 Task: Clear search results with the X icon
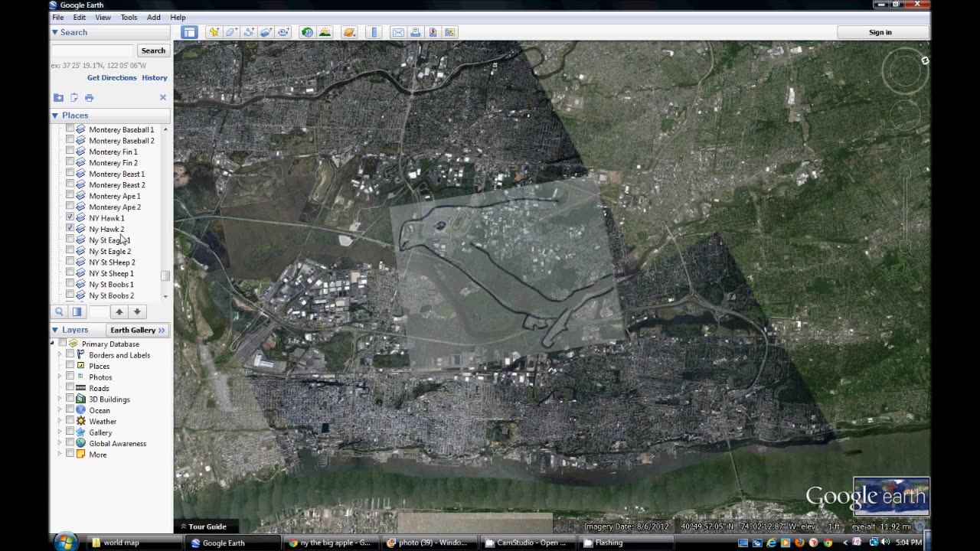[163, 97]
